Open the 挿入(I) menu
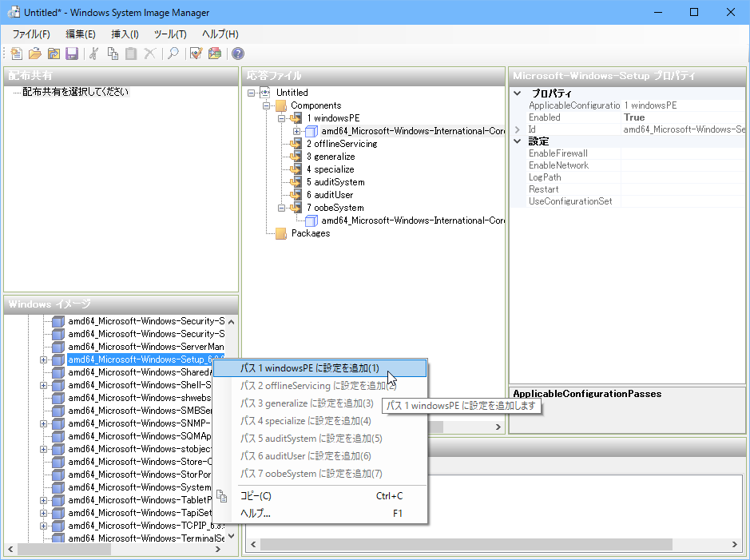 pyautogui.click(x=125, y=34)
